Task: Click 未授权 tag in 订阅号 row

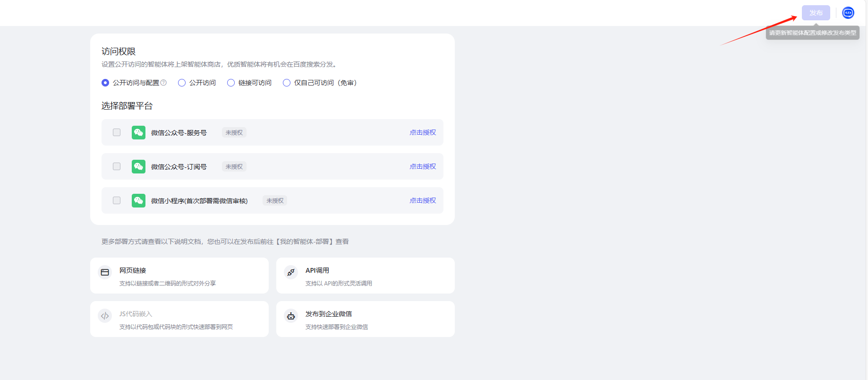Action: pyautogui.click(x=234, y=167)
